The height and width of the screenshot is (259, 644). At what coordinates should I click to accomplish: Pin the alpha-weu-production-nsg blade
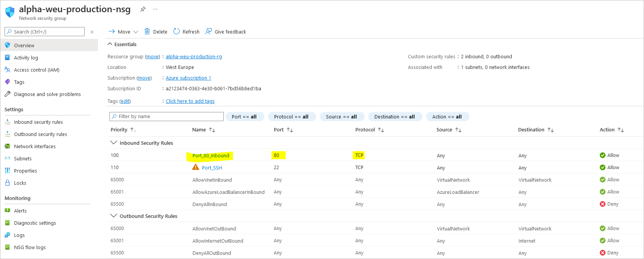click(143, 9)
